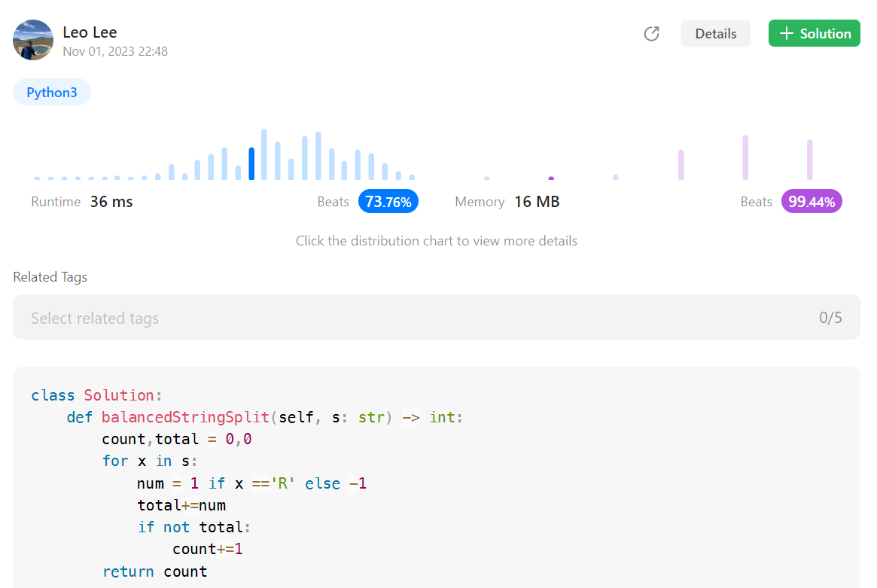Open Leo Lee's profile avatar
The width and height of the screenshot is (877, 588).
(x=33, y=40)
